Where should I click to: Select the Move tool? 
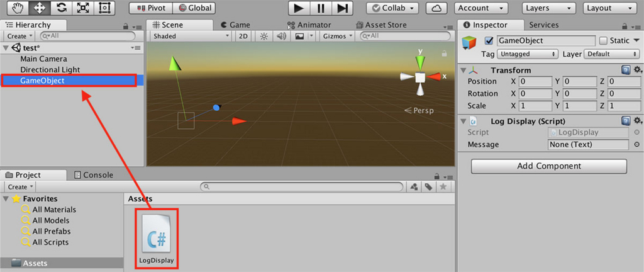pos(40,8)
